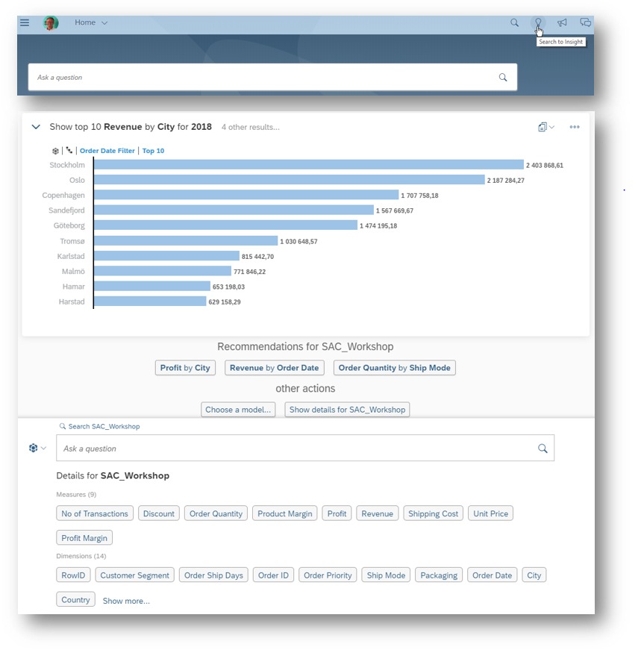The width and height of the screenshot is (644, 653).
Task: Collapse the Revenue by City result
Action: (36, 128)
